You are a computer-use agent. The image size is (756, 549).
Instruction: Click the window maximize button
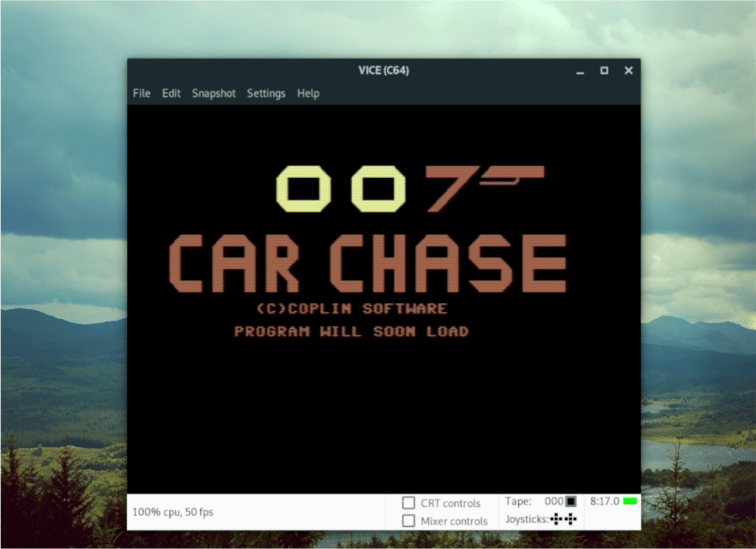(604, 70)
